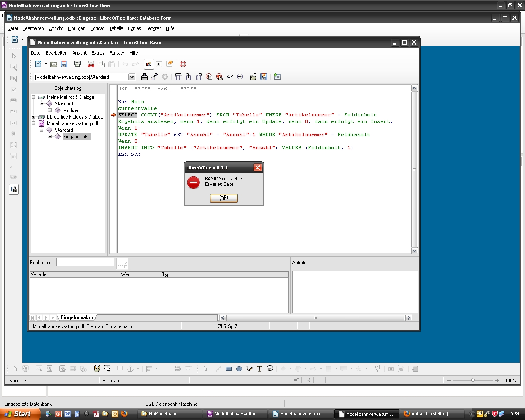This screenshot has height=420, width=525.
Task: Open the dropdown arrow beside the New icon
Action: pyautogui.click(x=46, y=64)
